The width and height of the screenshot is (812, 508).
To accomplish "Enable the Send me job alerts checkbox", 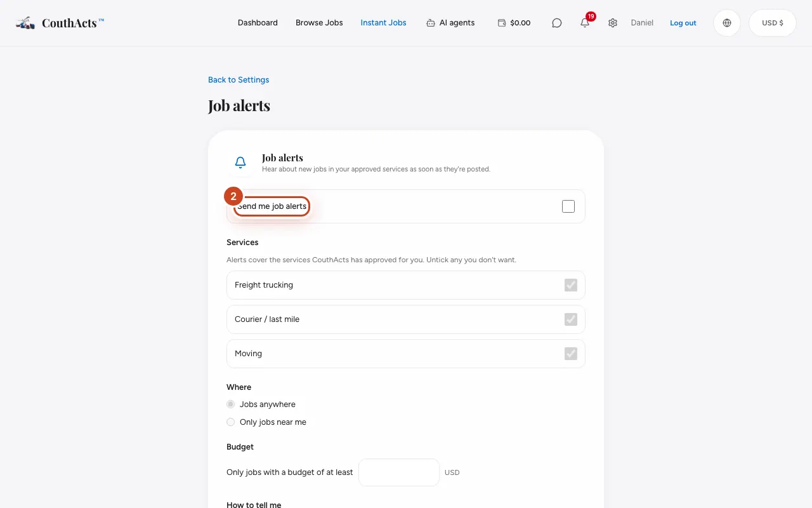I will 568,206.
